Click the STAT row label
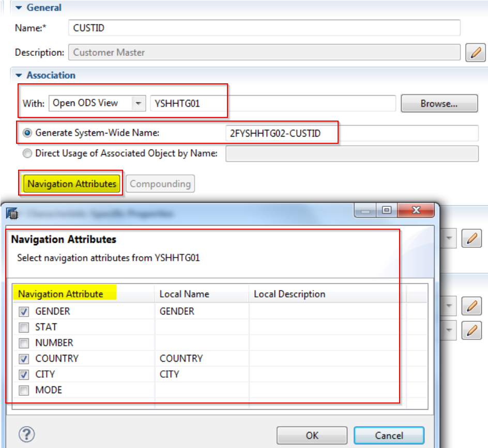The width and height of the screenshot is (488, 448). click(x=46, y=327)
